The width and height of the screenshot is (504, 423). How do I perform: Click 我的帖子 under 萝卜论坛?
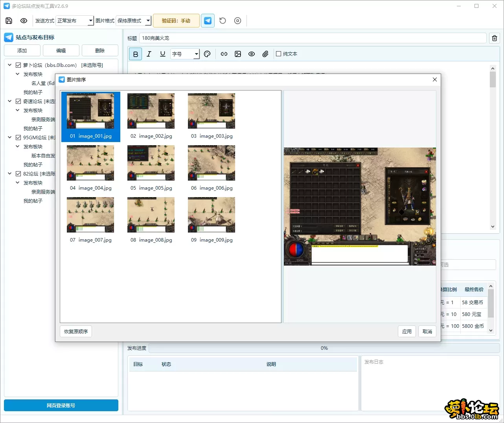tap(33, 92)
